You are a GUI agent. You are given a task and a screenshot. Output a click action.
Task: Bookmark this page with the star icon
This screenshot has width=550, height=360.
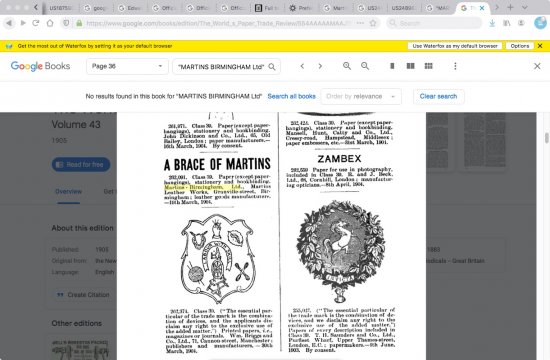click(373, 23)
